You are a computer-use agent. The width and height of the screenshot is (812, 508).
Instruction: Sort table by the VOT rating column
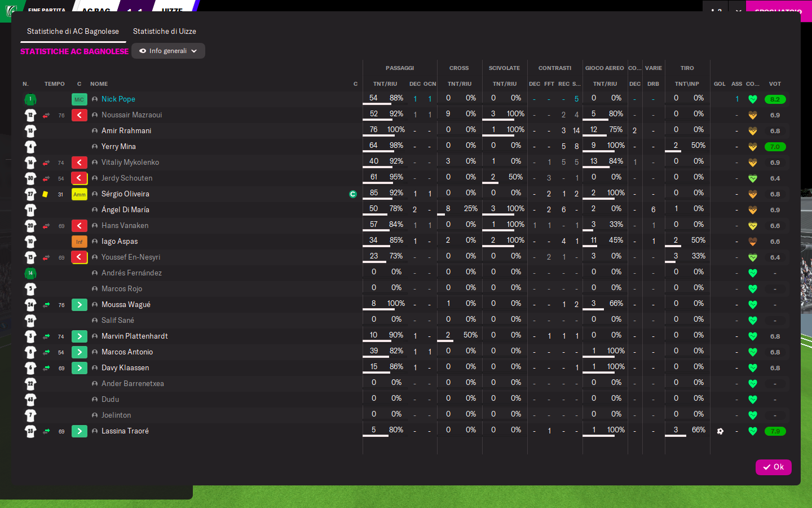[775, 84]
